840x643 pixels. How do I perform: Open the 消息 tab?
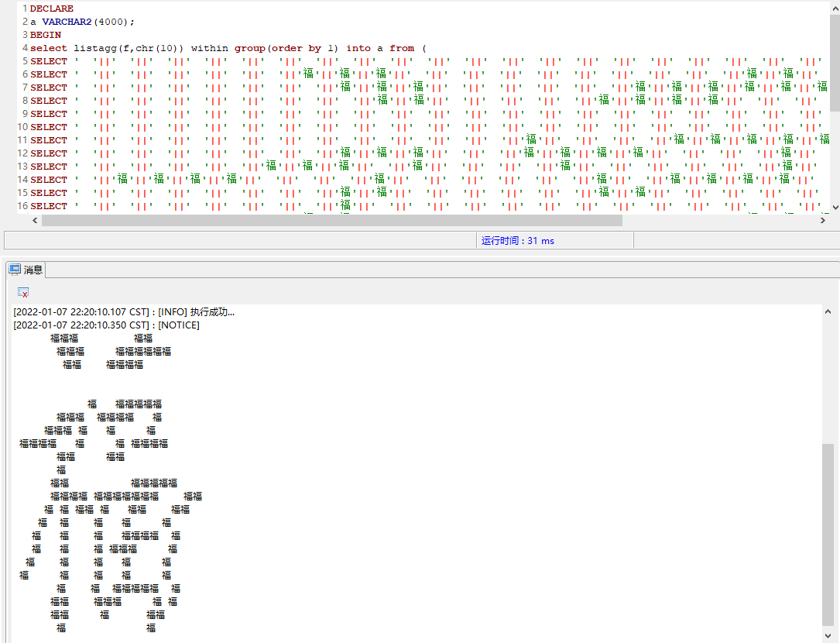coord(26,270)
